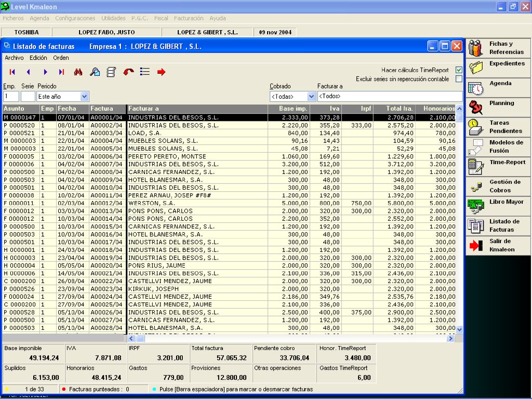
Task: Open the magnifier preview icon
Action: (95, 72)
